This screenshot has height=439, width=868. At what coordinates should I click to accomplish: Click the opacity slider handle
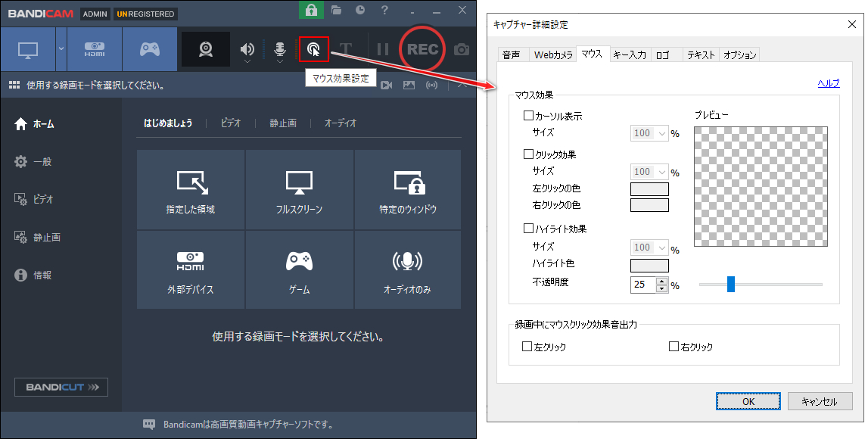tap(731, 285)
